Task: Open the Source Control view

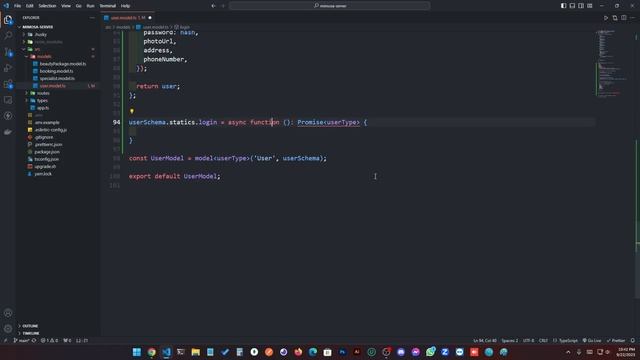Action: [8, 51]
